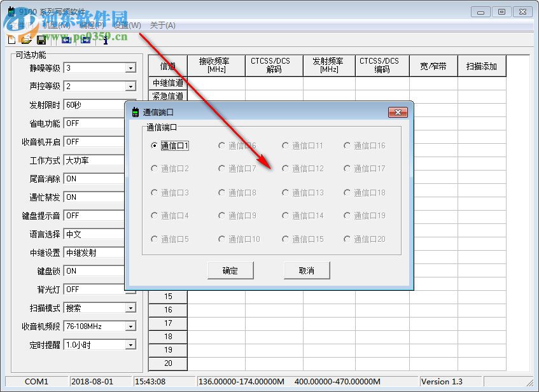This screenshot has height=392, width=539.
Task: Open the 收音机频段 dropdown
Action: (x=130, y=326)
